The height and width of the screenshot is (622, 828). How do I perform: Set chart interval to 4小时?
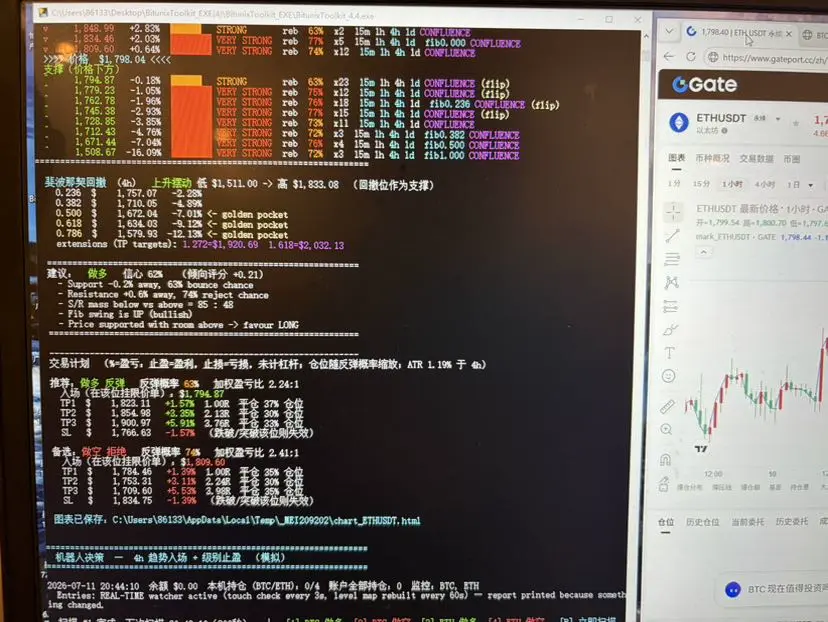click(x=765, y=184)
